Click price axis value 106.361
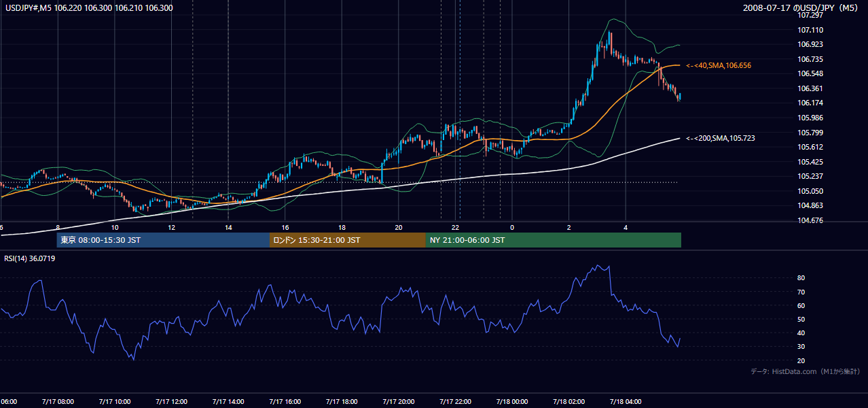The height and width of the screenshot is (408, 868). point(811,88)
